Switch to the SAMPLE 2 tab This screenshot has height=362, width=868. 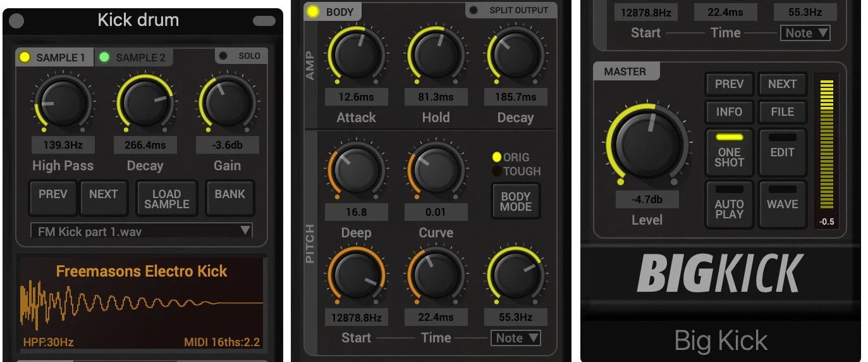tap(133, 58)
